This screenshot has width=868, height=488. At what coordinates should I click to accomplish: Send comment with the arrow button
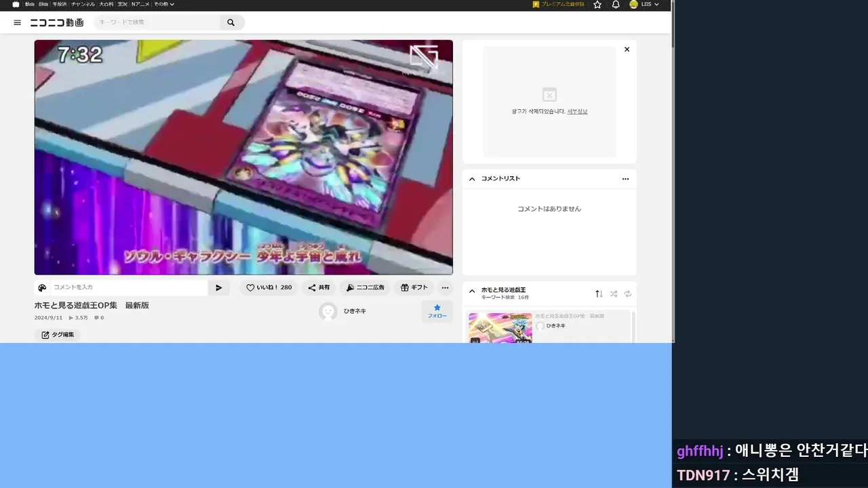(219, 287)
